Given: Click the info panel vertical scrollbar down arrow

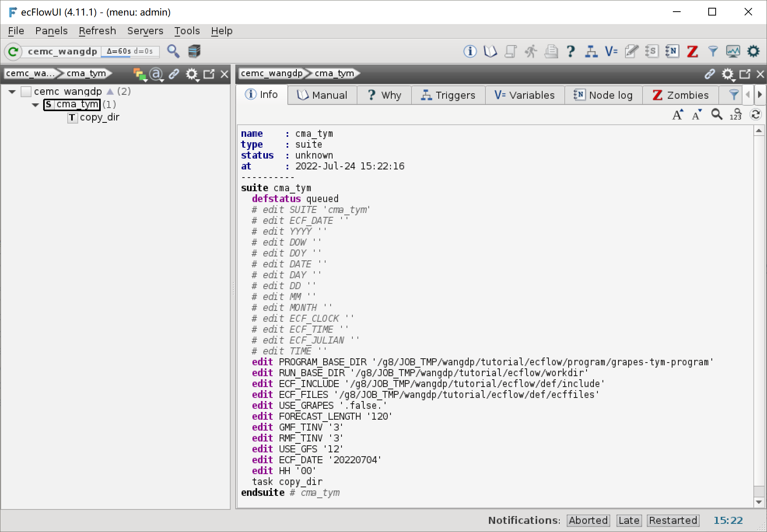Looking at the screenshot, I should pos(759,502).
